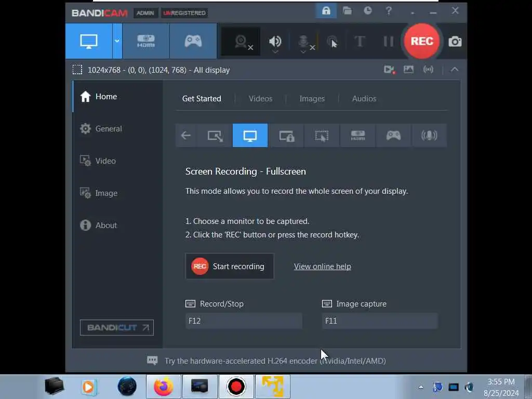Toggle the text overlay T icon

click(x=360, y=42)
